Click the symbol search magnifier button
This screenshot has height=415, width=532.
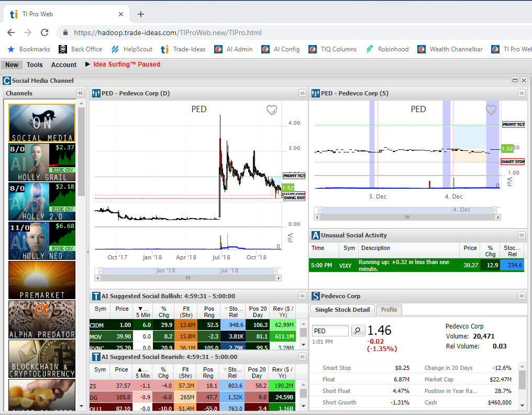click(x=358, y=331)
